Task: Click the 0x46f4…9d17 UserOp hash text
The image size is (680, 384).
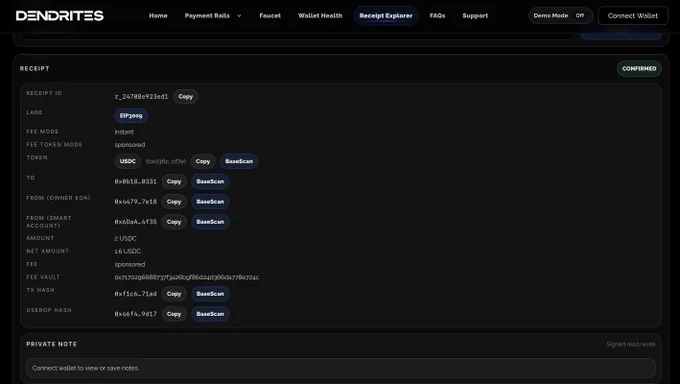Action: (x=136, y=314)
